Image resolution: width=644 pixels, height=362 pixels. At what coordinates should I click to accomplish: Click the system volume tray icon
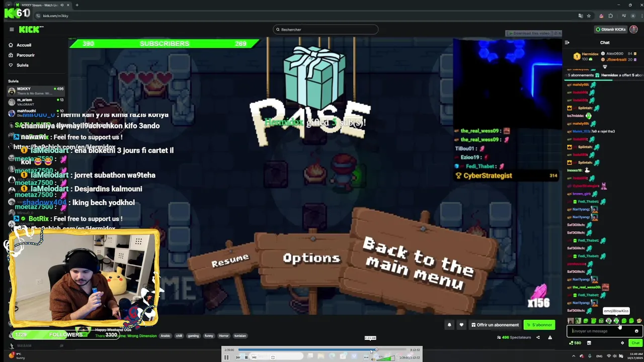pyautogui.click(x=614, y=356)
